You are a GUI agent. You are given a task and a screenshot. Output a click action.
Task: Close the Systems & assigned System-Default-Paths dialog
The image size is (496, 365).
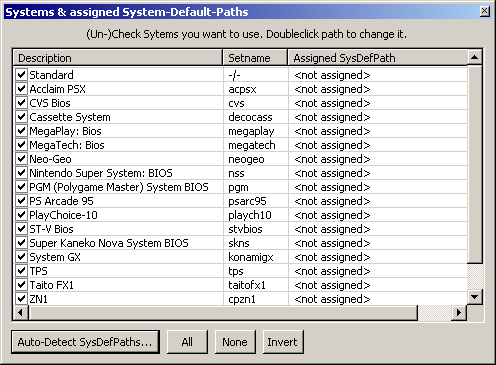click(x=484, y=11)
